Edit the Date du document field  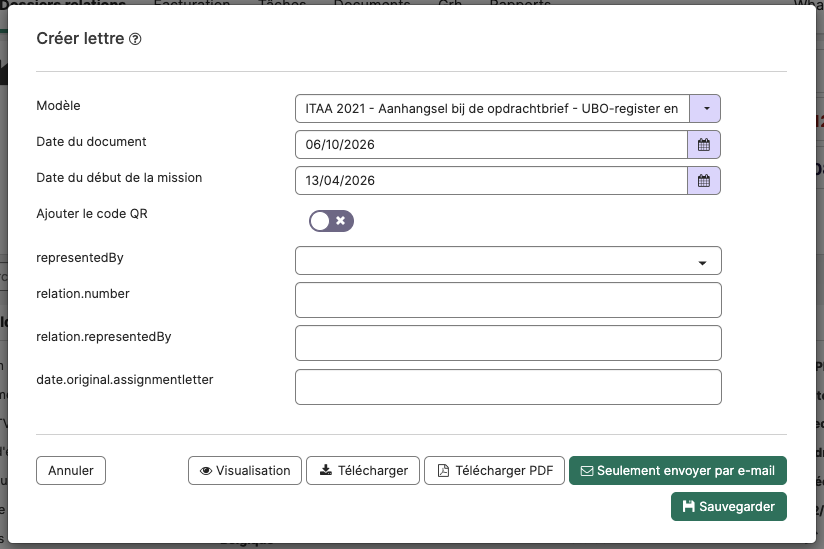point(491,144)
